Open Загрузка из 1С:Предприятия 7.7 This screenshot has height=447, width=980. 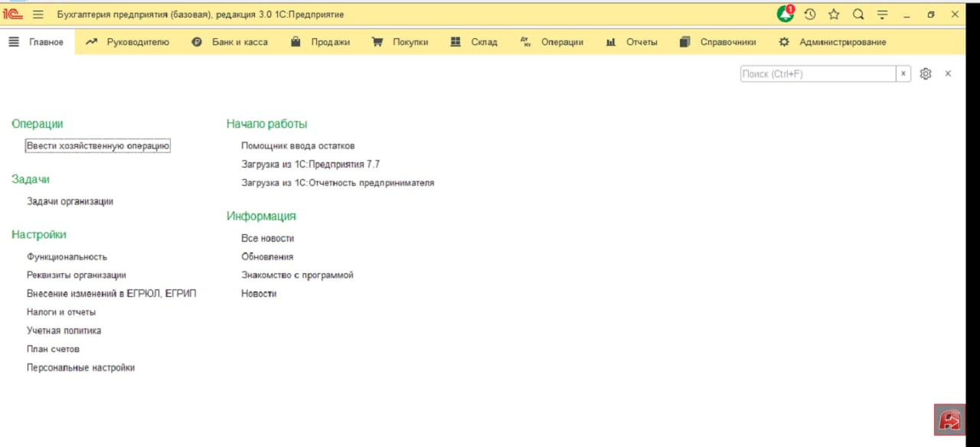click(x=310, y=164)
